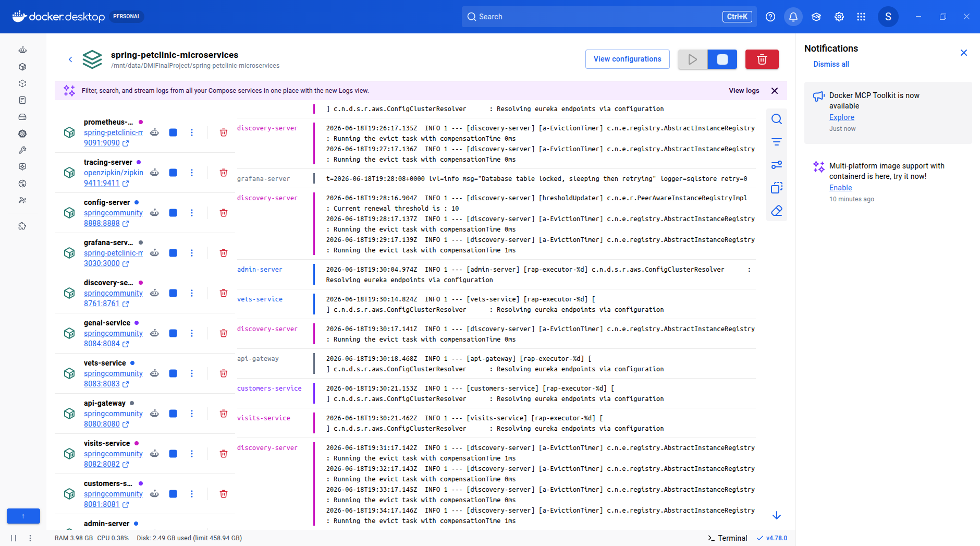Open customers-service port 8081:8081 link
The height and width of the screenshot is (546, 980).
click(x=106, y=504)
